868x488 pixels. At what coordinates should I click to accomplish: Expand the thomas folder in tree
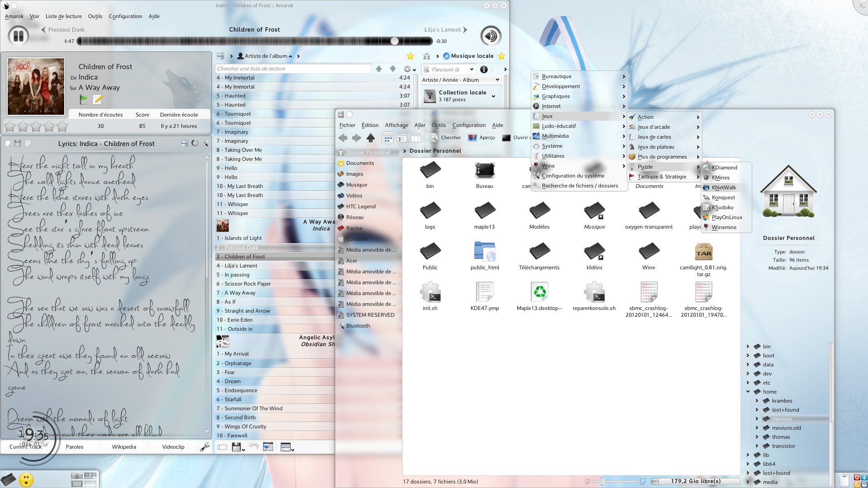757,437
